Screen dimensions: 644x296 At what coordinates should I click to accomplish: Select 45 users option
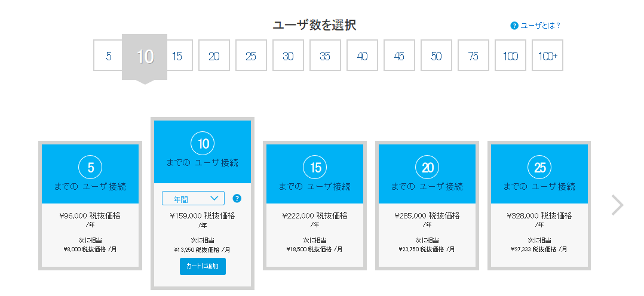pyautogui.click(x=399, y=55)
